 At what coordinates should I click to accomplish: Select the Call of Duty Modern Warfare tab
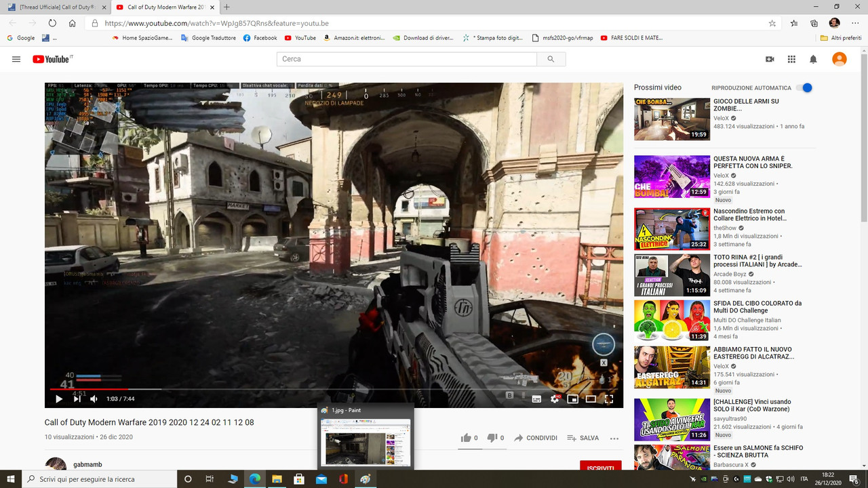coord(164,7)
